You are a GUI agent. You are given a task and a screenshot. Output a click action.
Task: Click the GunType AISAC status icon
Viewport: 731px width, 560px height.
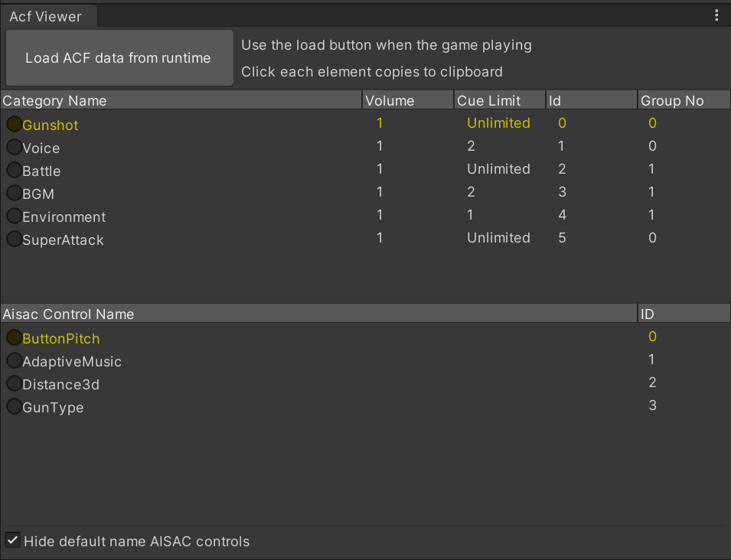[14, 407]
